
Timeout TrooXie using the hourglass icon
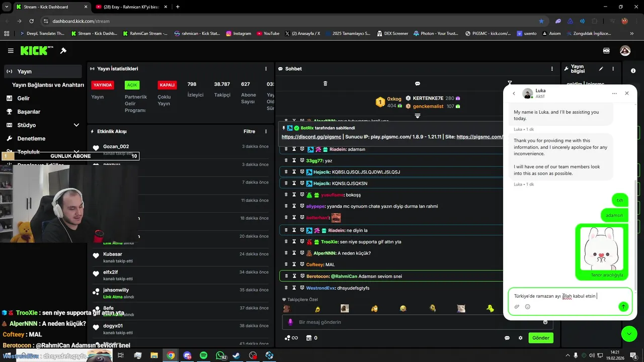[294, 242]
